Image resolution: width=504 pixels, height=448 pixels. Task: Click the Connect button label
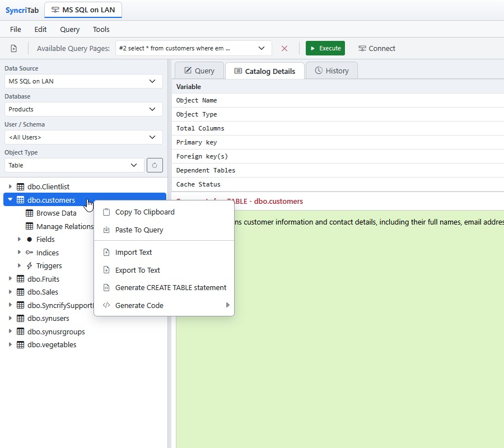[x=382, y=49]
